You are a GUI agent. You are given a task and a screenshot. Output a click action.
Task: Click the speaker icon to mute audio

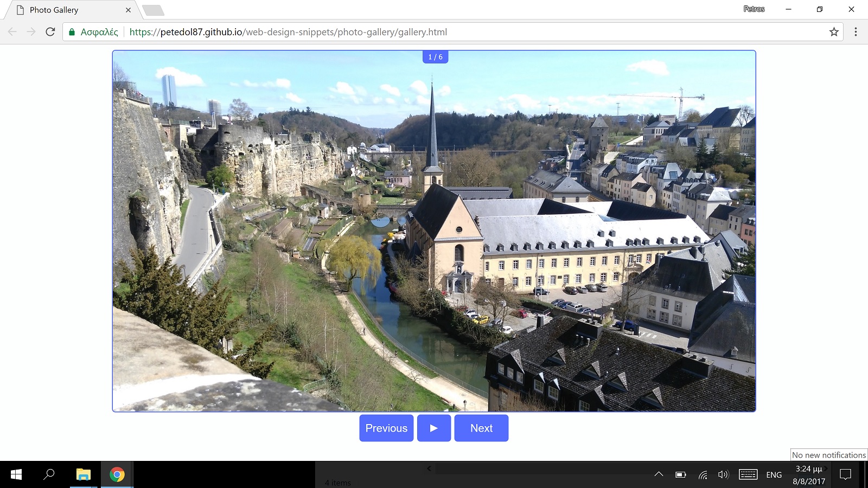pos(723,474)
